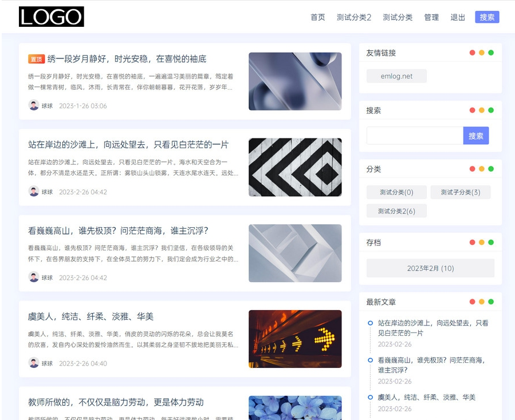Click red dot in 最新文章 widget header
The image size is (515, 420).
pyautogui.click(x=472, y=302)
